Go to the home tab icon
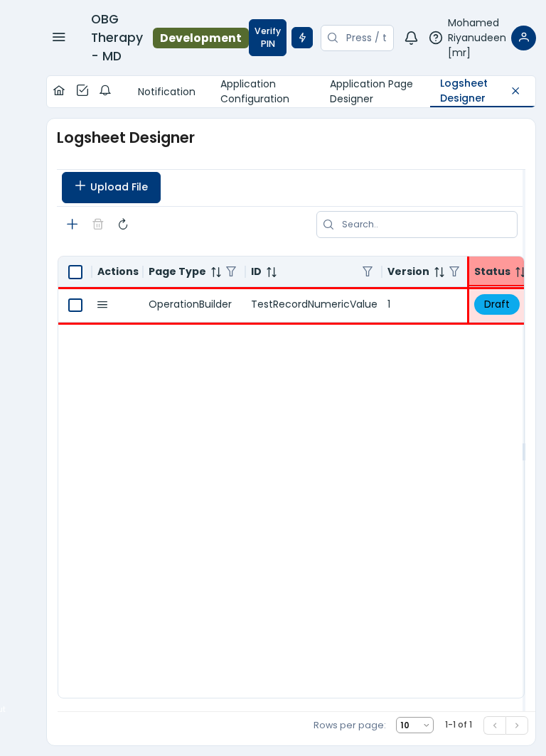 point(59,91)
